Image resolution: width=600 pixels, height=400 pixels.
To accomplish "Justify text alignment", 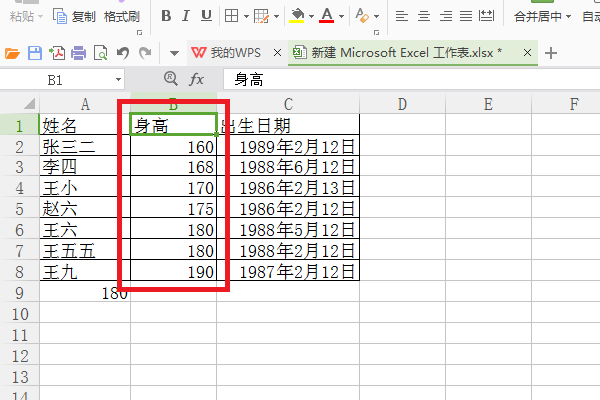I will click(466, 16).
